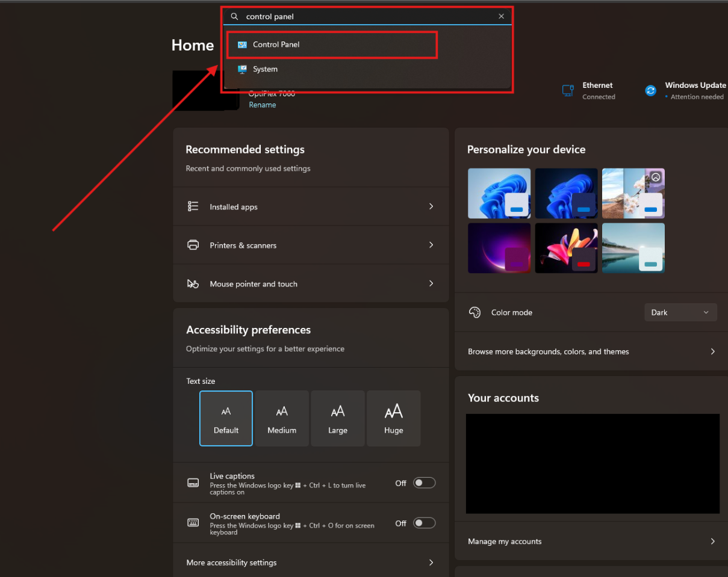The width and height of the screenshot is (728, 577).
Task: Select the Control Panel icon in search results
Action: tap(243, 44)
